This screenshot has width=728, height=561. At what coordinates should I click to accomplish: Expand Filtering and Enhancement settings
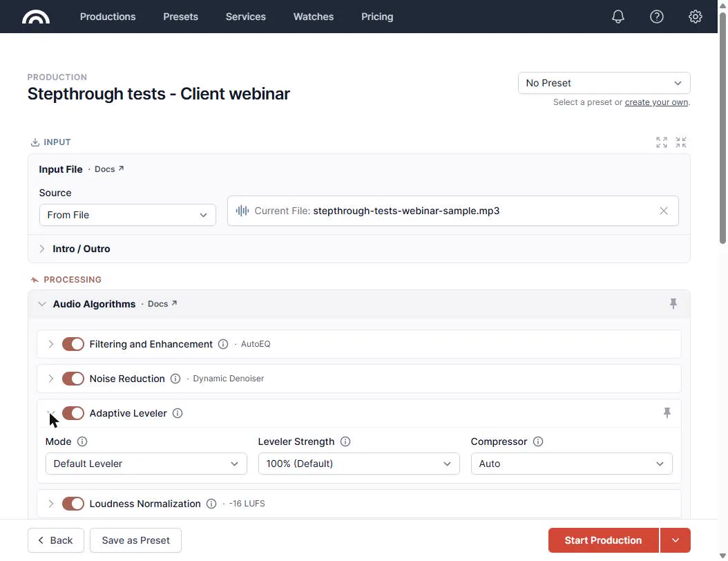pos(50,344)
